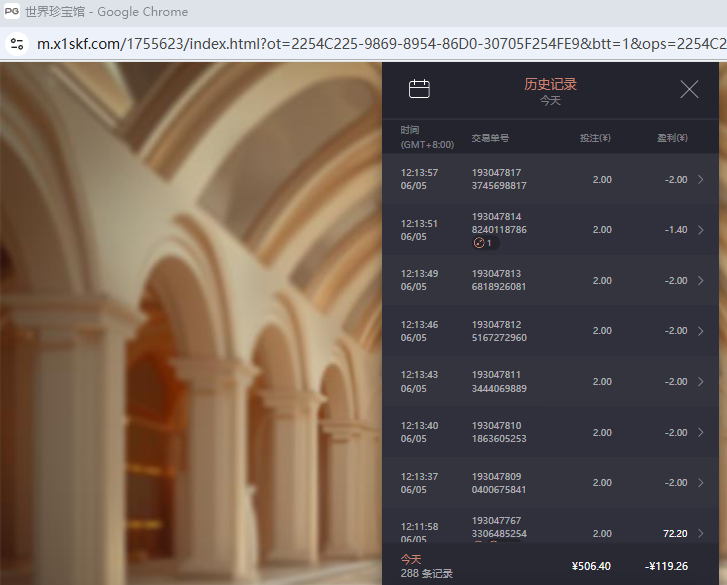Screen dimensions: 727x585
Task: Click transaction number 193047812 5167272960
Action: tap(499, 331)
